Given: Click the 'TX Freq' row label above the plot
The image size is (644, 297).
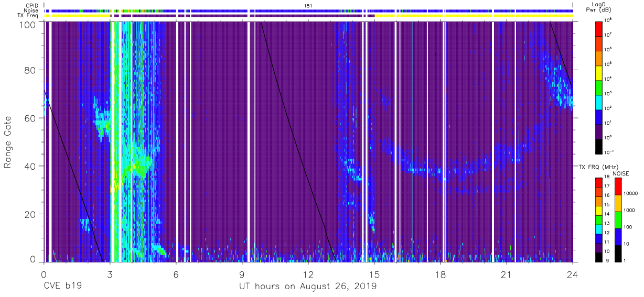Looking at the screenshot, I should pos(29,16).
